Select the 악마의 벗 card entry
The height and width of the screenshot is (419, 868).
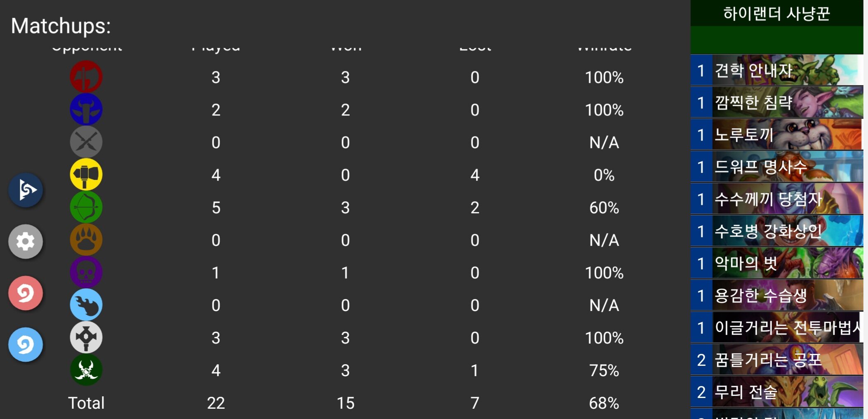(x=777, y=263)
